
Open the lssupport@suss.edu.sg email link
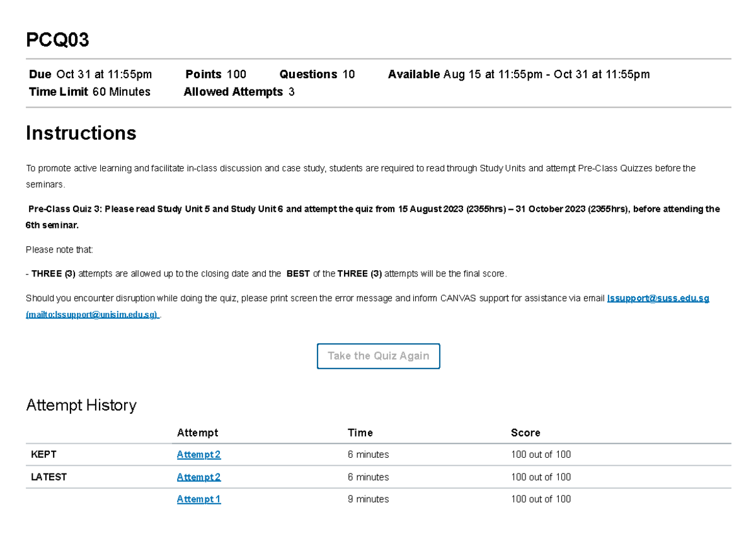point(658,298)
